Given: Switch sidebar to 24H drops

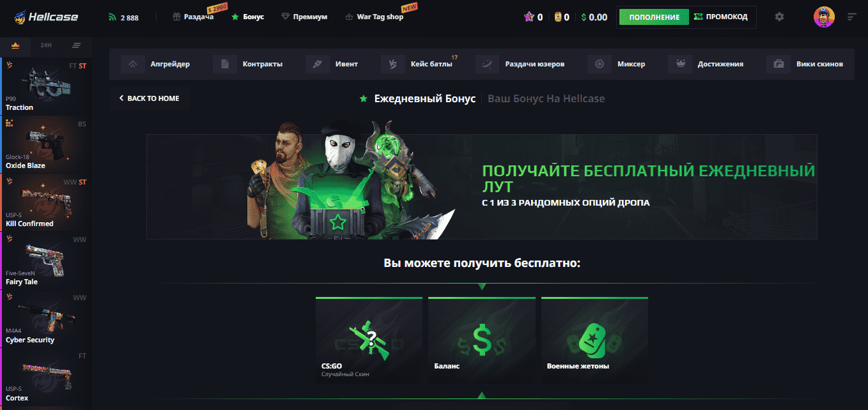Looking at the screenshot, I should pos(46,45).
